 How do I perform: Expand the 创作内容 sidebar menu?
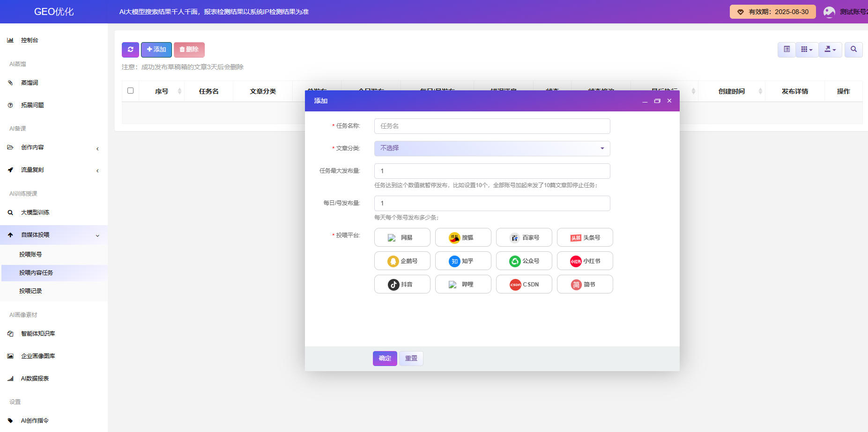[54, 147]
